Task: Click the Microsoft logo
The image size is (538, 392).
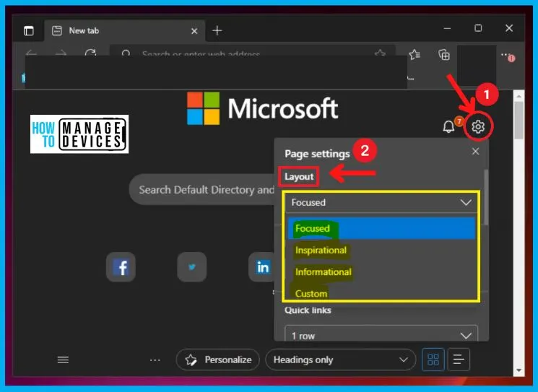Action: [x=262, y=108]
